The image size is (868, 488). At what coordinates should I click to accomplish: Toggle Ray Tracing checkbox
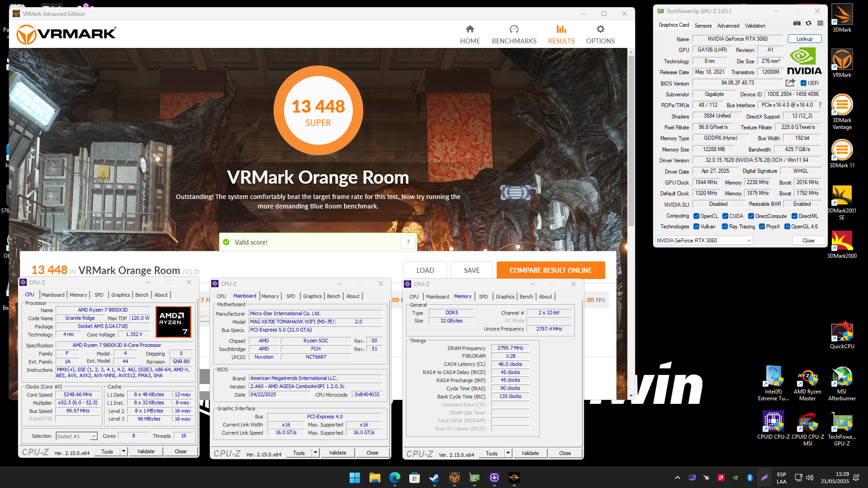pos(725,227)
